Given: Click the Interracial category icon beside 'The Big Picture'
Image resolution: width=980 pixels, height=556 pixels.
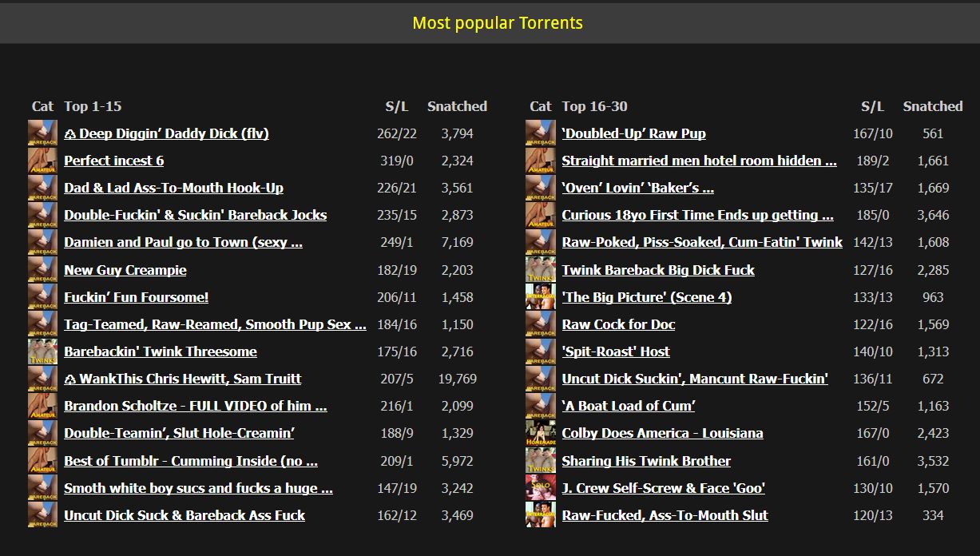Looking at the screenshot, I should pos(540,297).
